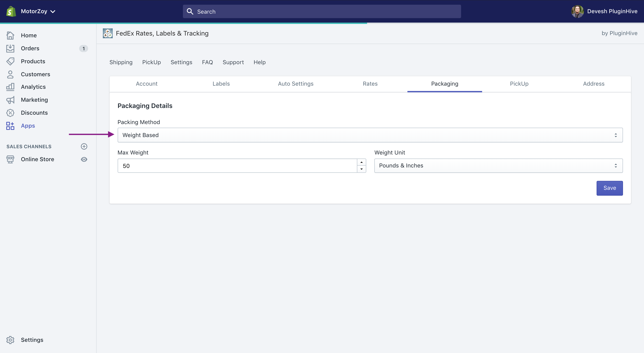Viewport: 644px width, 353px height.
Task: Click the Sales Channels heading
Action: (x=29, y=146)
